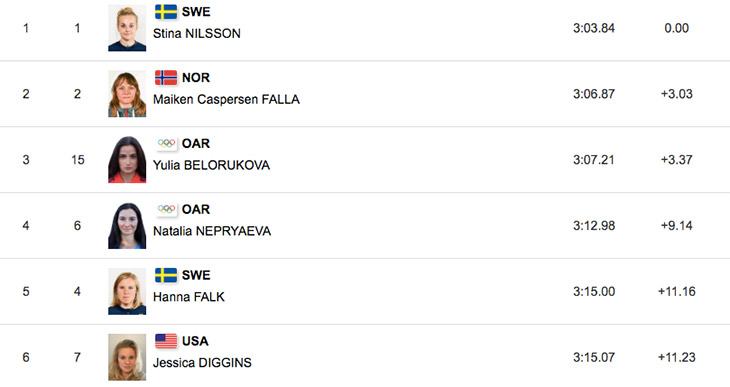The height and width of the screenshot is (387, 730).
Task: Click the Sweden flag beside Stina Nilsson
Action: click(166, 12)
